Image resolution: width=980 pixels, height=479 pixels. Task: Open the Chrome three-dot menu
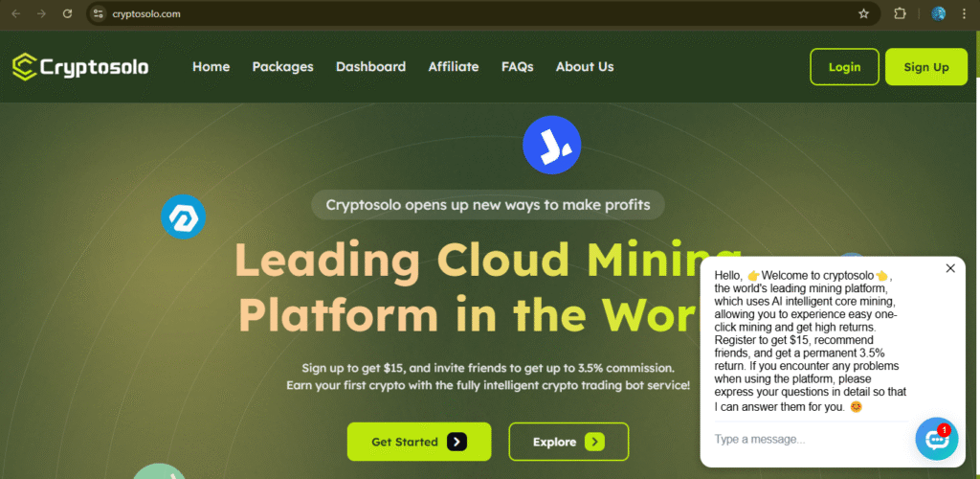click(x=964, y=13)
